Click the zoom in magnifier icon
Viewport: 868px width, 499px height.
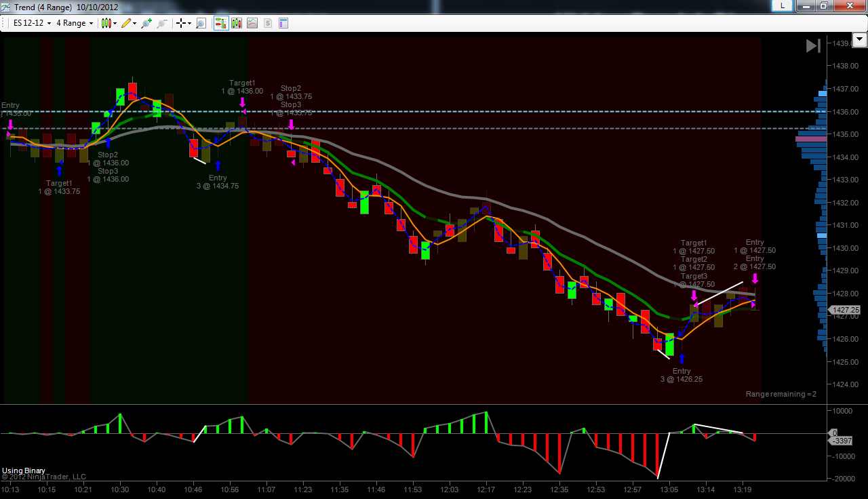point(146,23)
